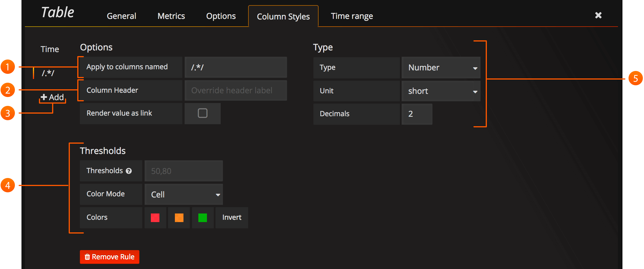Screen dimensions: 644x269
Task: Open the Type dropdown showing Number
Action: click(x=441, y=68)
